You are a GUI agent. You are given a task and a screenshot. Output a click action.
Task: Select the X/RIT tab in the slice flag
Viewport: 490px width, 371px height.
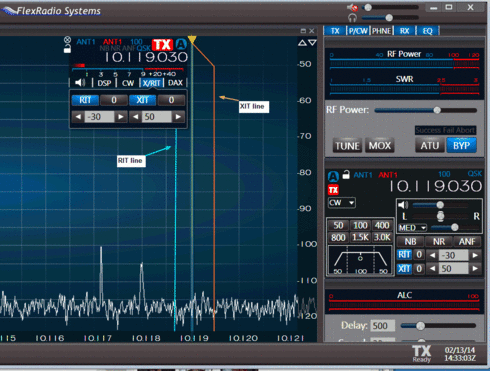(x=151, y=83)
